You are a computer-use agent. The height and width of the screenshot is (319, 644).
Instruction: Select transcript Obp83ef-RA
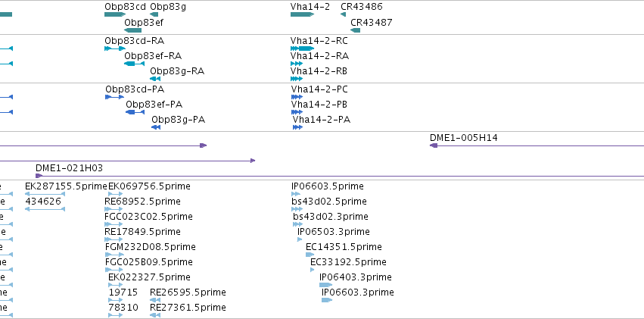pyautogui.click(x=134, y=64)
